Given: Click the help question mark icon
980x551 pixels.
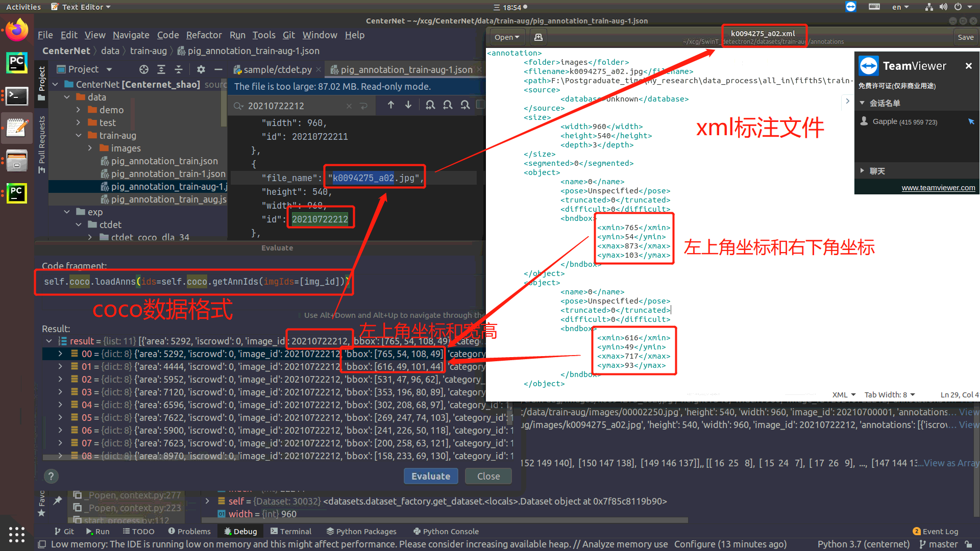Looking at the screenshot, I should [51, 476].
